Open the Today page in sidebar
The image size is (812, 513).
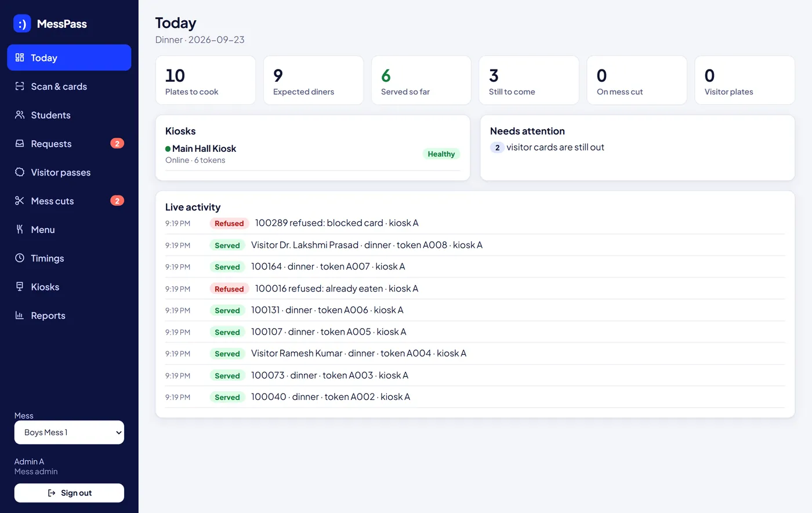[69, 57]
